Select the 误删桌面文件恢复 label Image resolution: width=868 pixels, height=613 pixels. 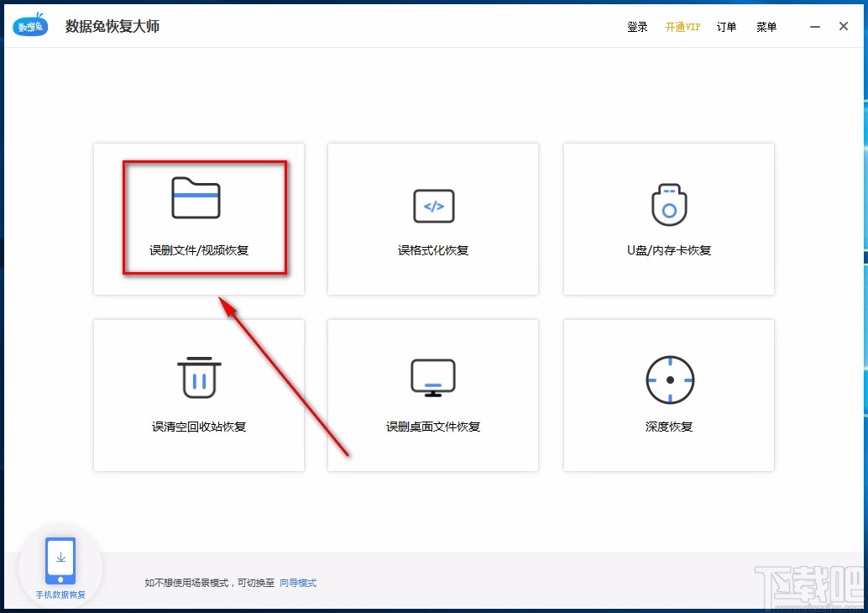click(433, 427)
